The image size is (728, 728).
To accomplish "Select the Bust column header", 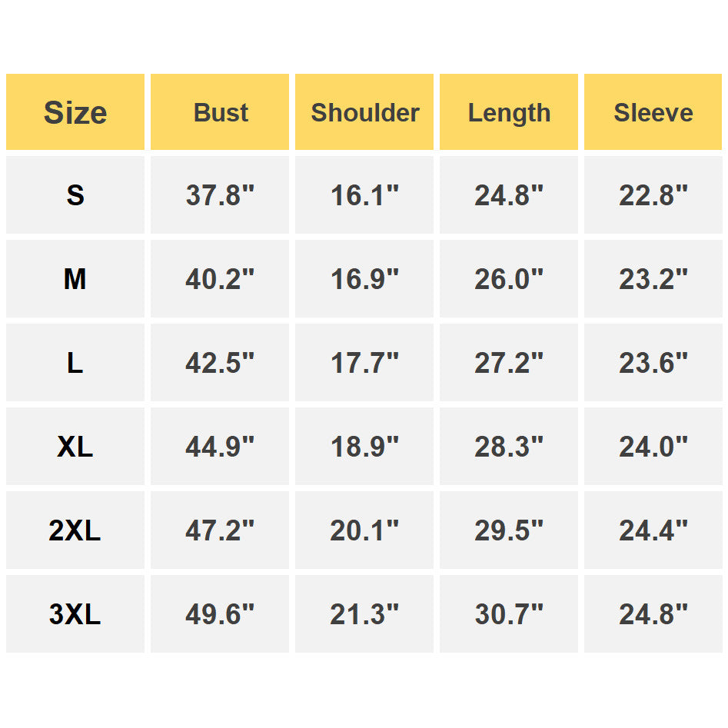I will [220, 112].
